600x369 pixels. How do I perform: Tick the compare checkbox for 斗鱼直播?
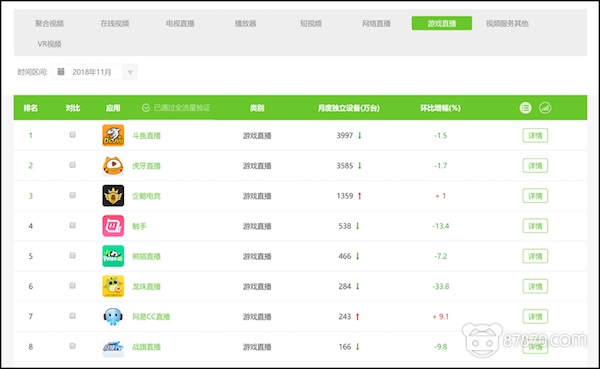pos(72,135)
